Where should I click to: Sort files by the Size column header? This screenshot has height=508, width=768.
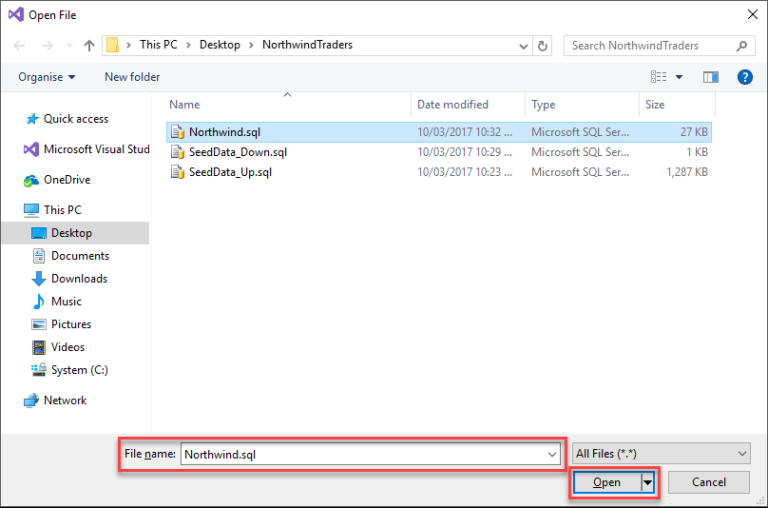(655, 104)
